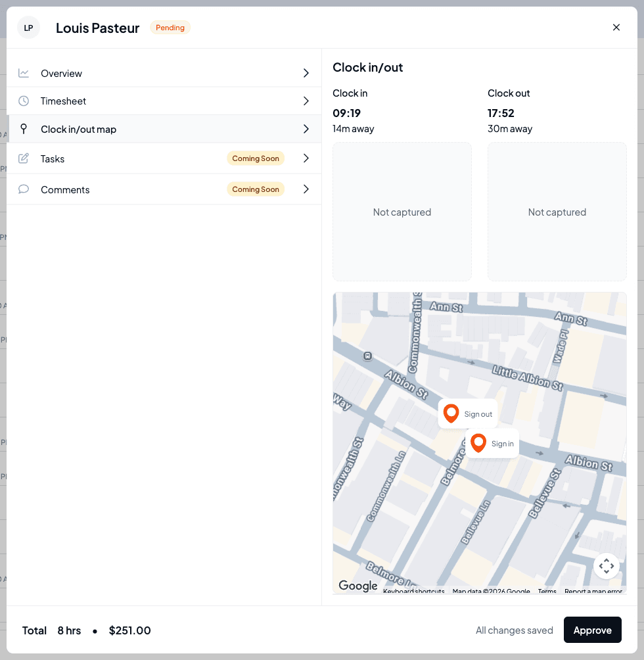Click the Overview chart icon
The width and height of the screenshot is (644, 660).
click(24, 73)
